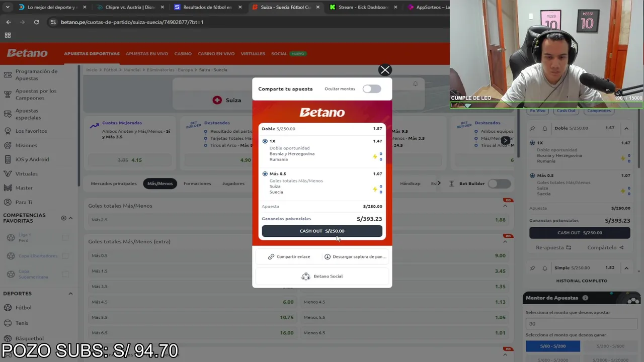
Task: Open Social Nuevo menu item
Action: (x=289, y=54)
